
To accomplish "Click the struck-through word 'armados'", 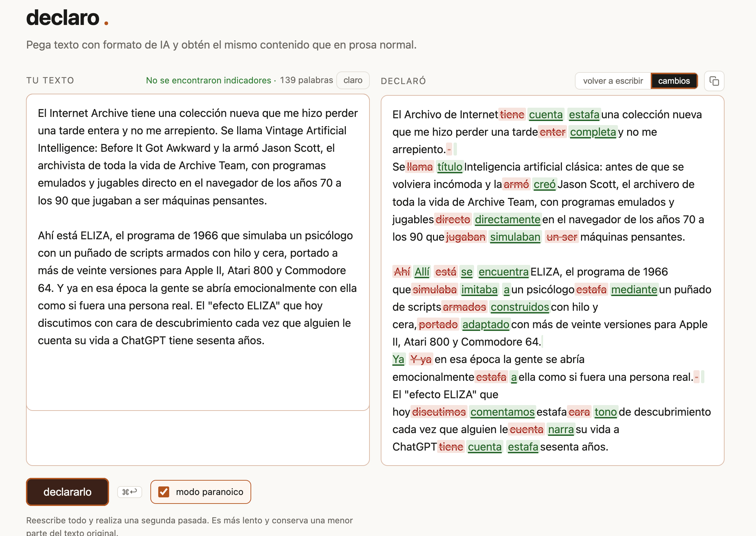I will [x=464, y=307].
